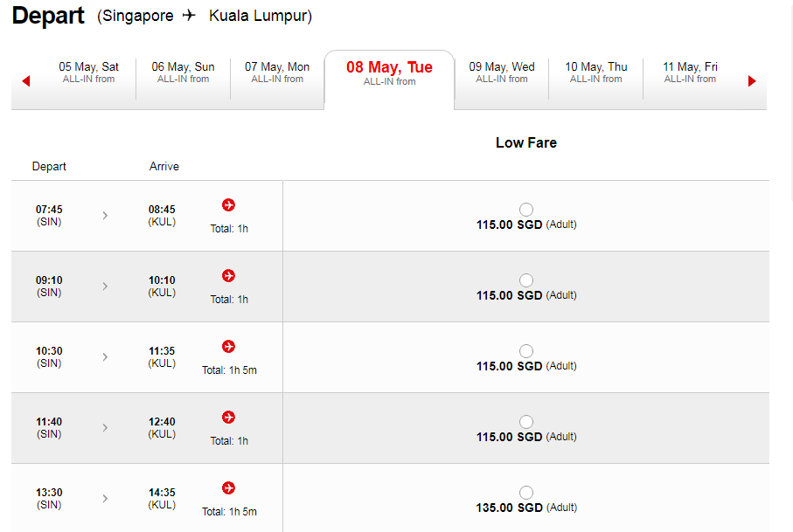Click the 10:30 (SIN) departure time
Image resolution: width=793 pixels, height=532 pixels.
click(49, 356)
